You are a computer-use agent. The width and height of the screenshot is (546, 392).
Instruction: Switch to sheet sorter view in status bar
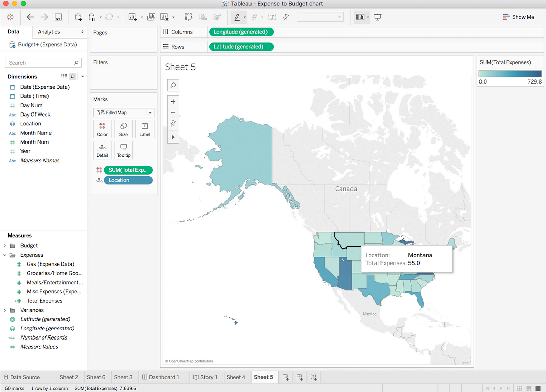pyautogui.click(x=520, y=388)
